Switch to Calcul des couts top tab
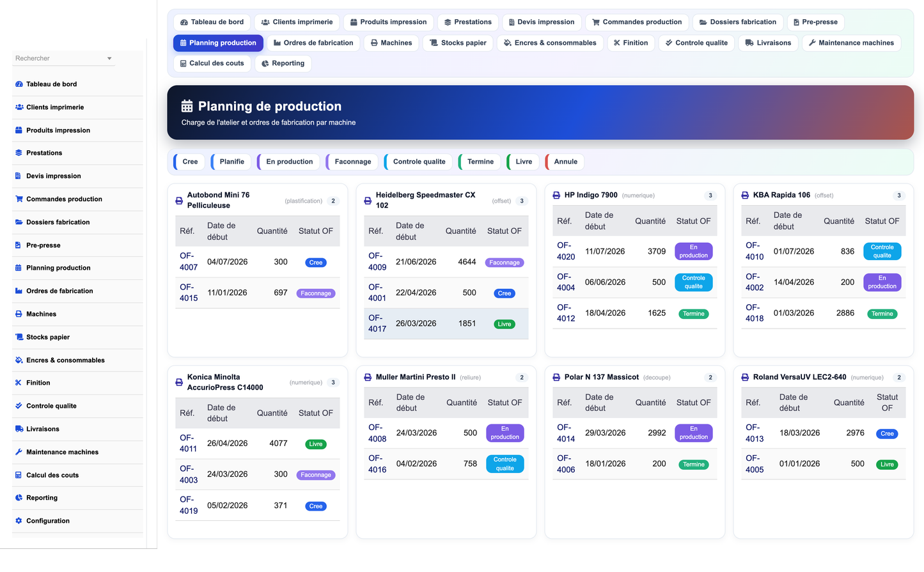 click(212, 63)
